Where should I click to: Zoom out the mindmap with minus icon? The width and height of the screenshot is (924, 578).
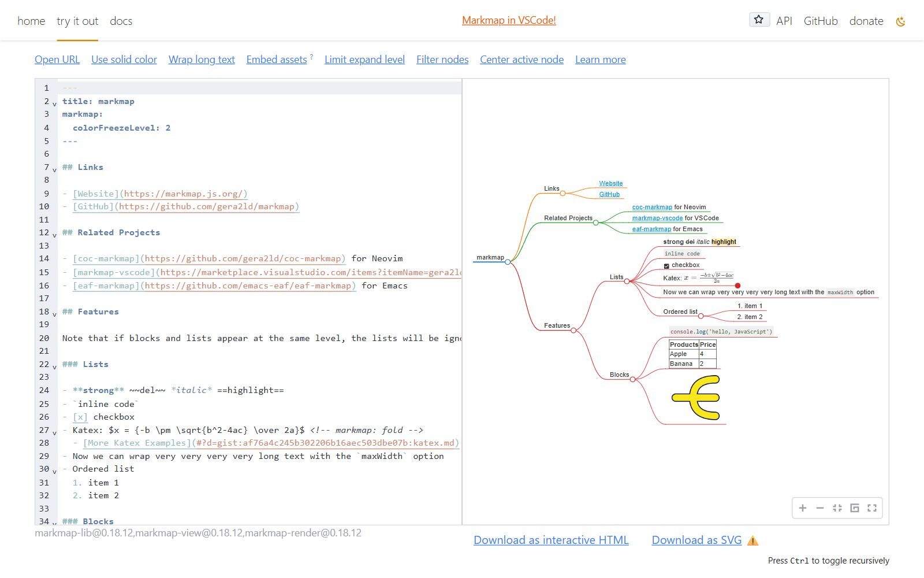pos(820,508)
